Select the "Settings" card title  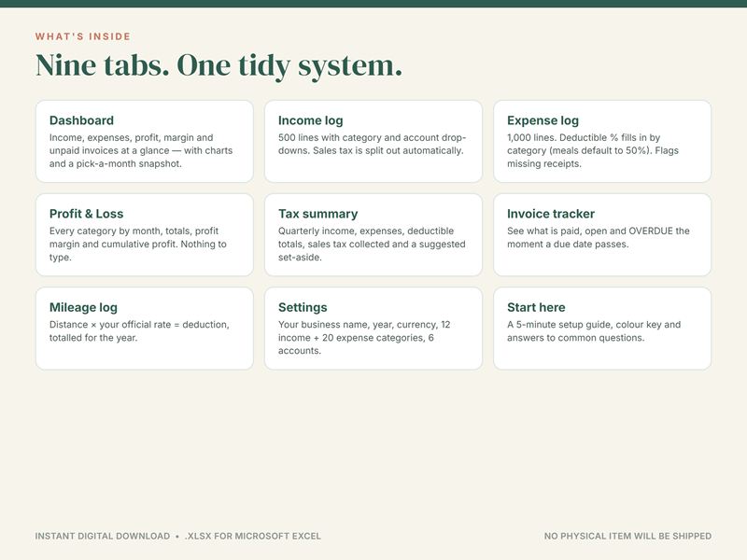pyautogui.click(x=303, y=308)
